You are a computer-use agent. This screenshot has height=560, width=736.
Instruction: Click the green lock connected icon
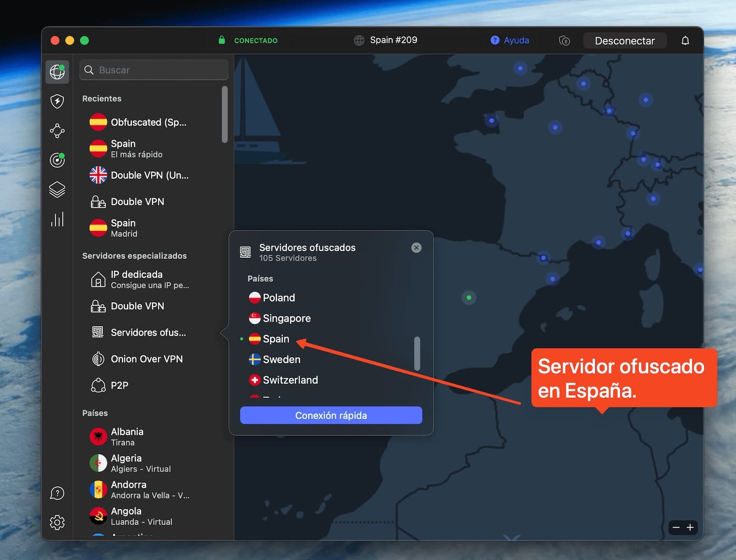[222, 40]
